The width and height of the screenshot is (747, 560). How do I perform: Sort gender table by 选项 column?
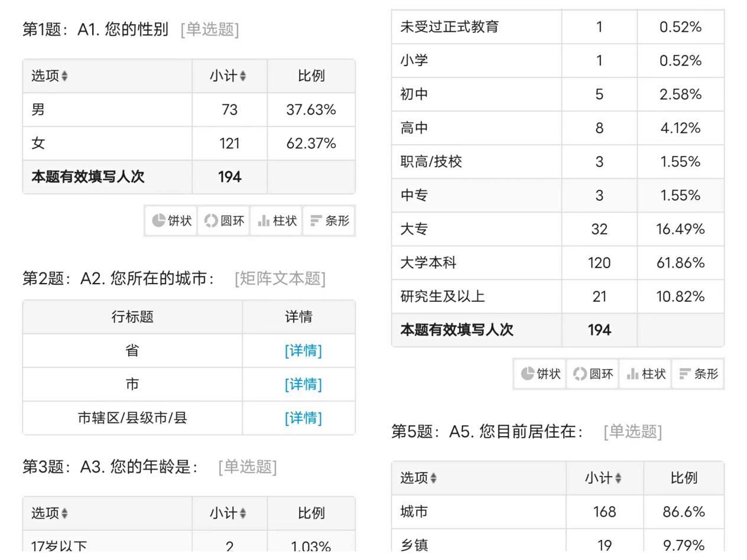[50, 76]
